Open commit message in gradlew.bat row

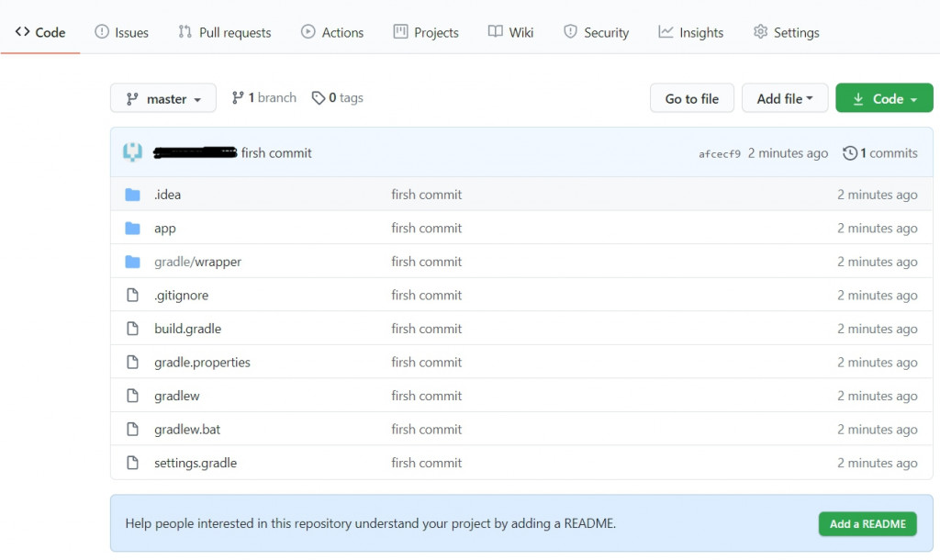426,430
